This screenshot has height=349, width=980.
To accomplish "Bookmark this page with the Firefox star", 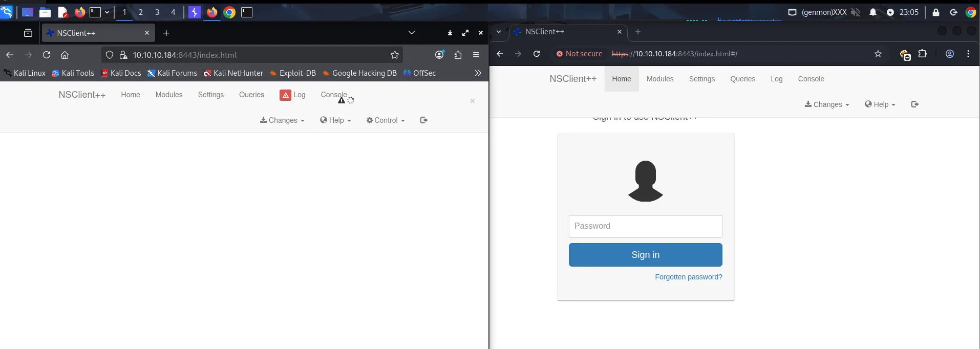I will (395, 55).
